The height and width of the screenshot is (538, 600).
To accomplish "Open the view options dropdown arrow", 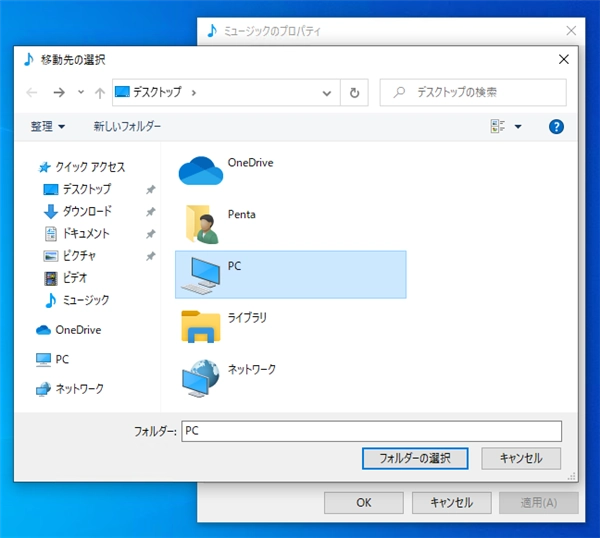I will click(x=518, y=127).
